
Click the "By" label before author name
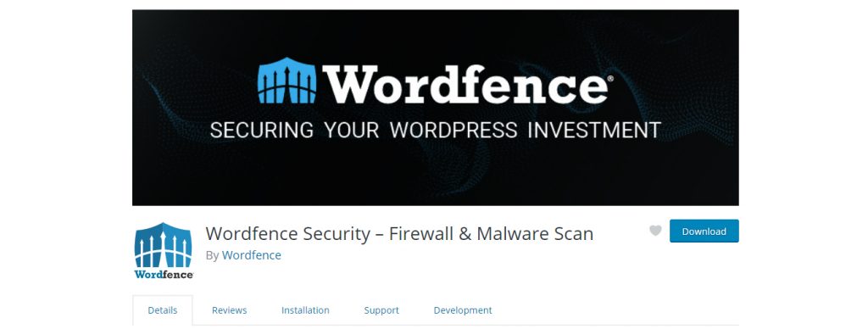[212, 256]
